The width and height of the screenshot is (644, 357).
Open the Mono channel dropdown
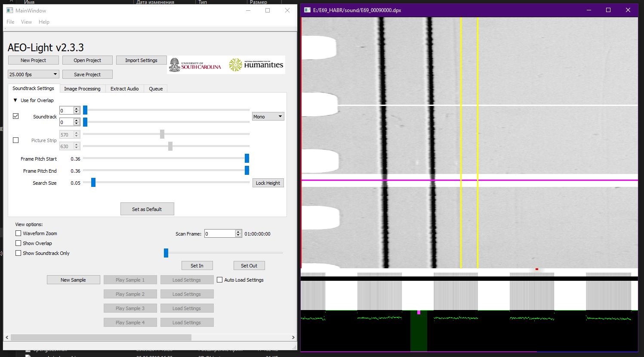[x=268, y=116]
